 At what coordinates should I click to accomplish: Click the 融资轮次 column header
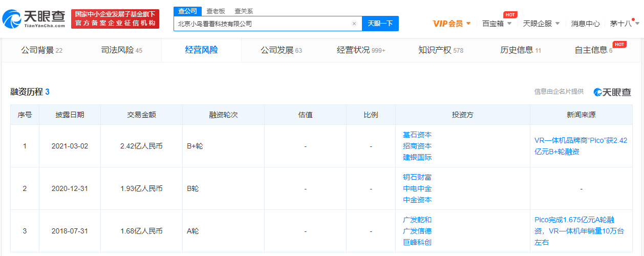[223, 115]
